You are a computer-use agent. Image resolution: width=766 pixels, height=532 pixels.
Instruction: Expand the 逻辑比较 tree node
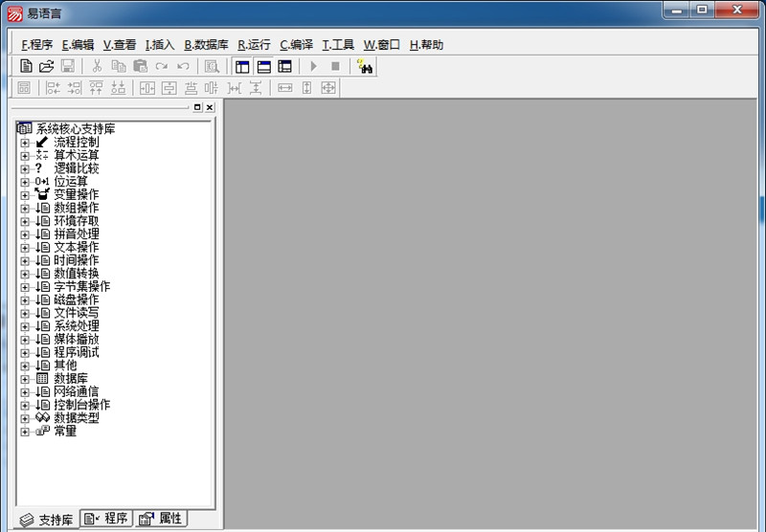point(25,169)
